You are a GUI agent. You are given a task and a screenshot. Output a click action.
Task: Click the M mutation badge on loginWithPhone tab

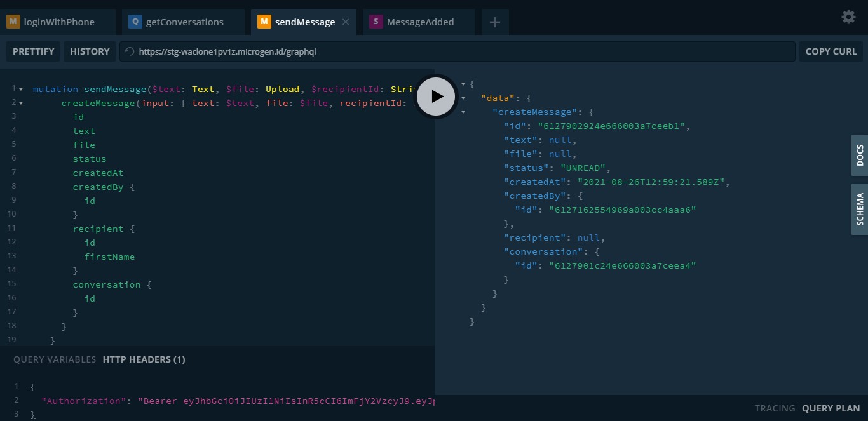pos(13,21)
